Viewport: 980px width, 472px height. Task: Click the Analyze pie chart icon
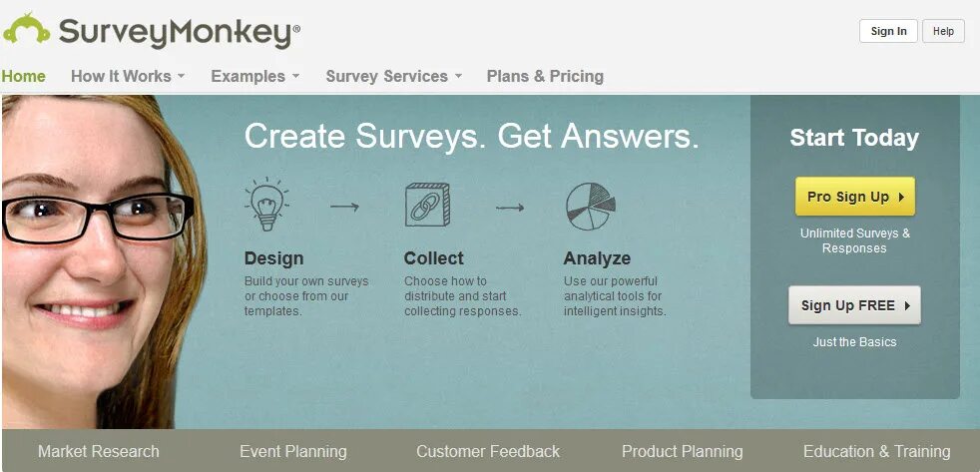click(591, 207)
